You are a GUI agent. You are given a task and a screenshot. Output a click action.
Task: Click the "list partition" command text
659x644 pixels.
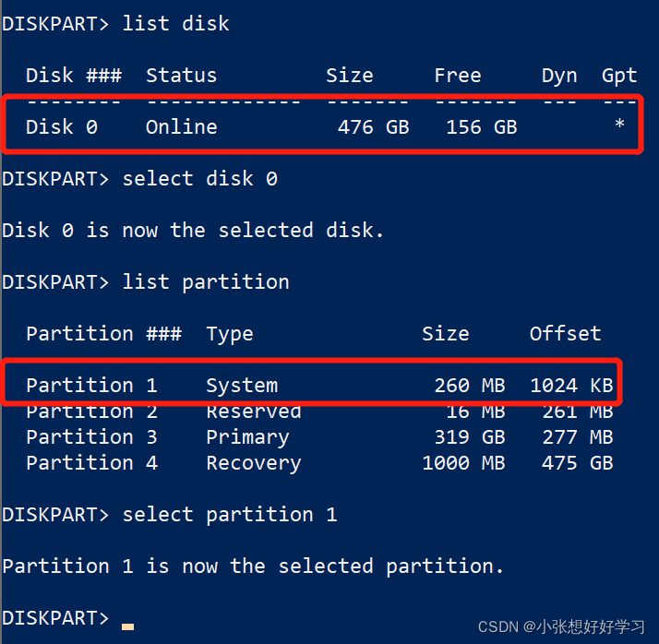tap(205, 282)
